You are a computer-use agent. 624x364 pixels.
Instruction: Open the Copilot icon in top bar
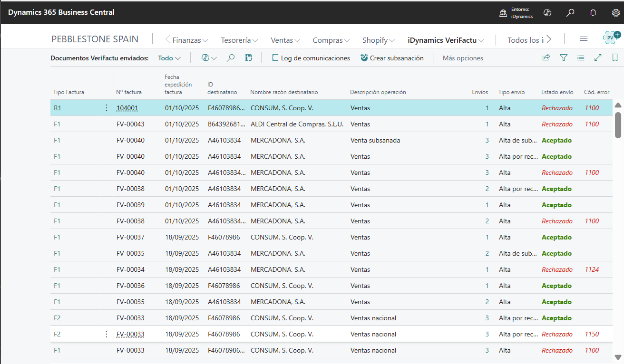[547, 13]
